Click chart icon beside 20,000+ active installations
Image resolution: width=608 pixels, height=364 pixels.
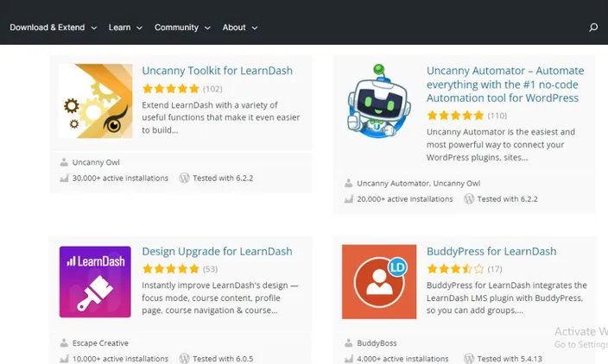[x=349, y=199]
